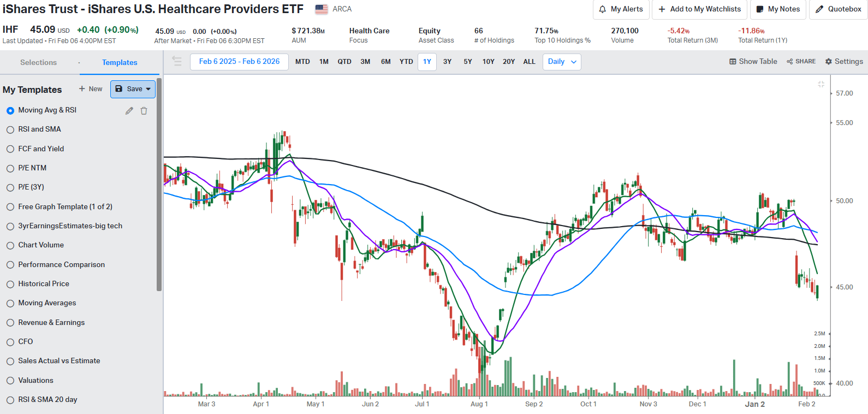
Task: Click the IHF ticker symbol
Action: [x=10, y=29]
